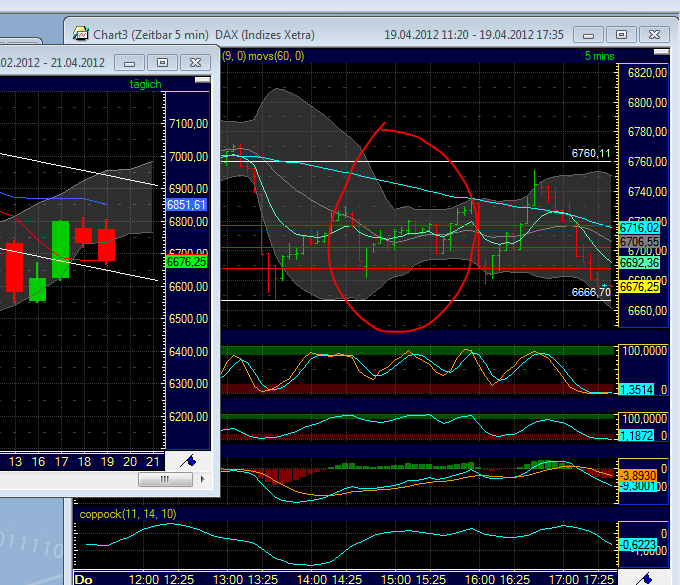Select the cyan 6716,02 price marker

click(x=639, y=228)
